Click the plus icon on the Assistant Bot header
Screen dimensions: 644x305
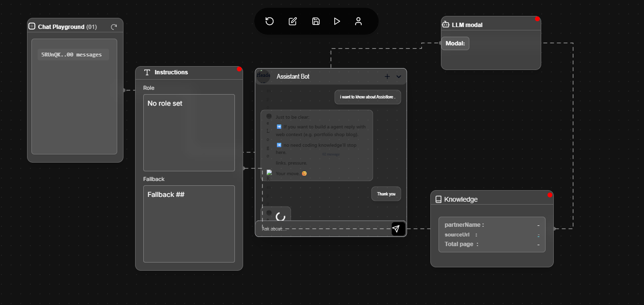click(387, 76)
